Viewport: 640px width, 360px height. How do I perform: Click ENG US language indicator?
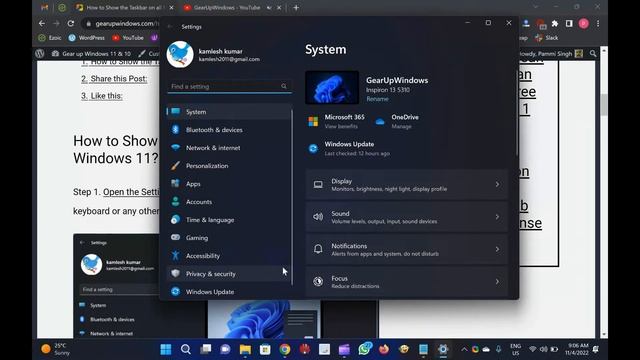tap(516, 349)
